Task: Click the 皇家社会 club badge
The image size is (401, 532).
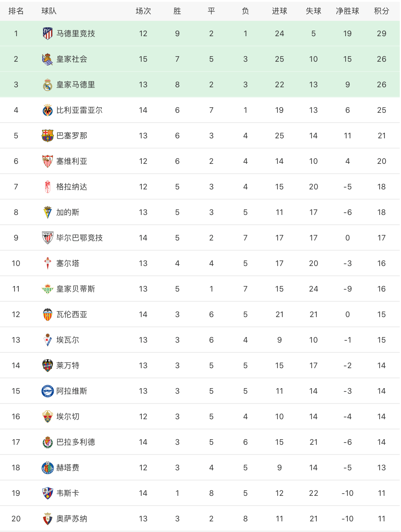Action: pos(48,59)
